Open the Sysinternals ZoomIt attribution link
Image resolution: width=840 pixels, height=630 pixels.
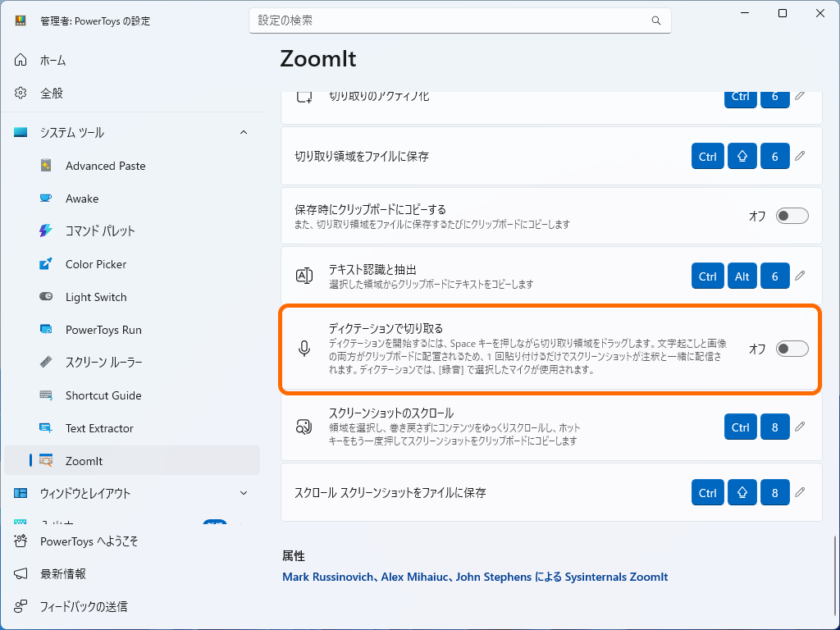point(475,577)
